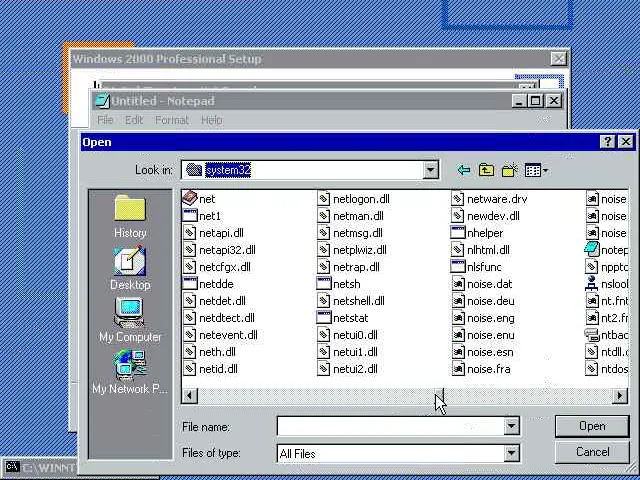Open the File menu in Notepad
The width and height of the screenshot is (640, 480).
tap(105, 120)
